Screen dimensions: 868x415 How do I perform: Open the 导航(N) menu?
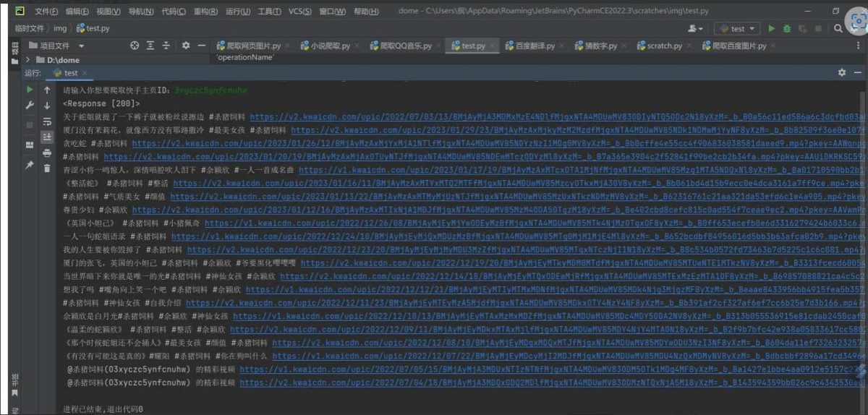tap(140, 12)
